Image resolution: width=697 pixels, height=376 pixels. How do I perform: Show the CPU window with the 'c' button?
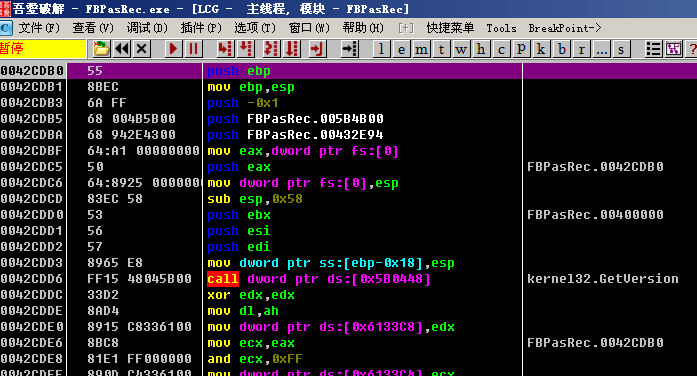click(x=501, y=48)
